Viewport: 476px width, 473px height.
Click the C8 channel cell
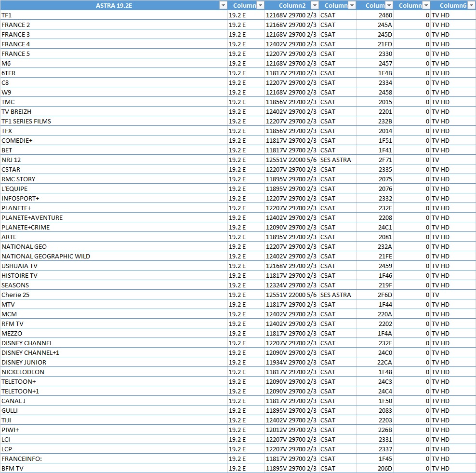click(x=114, y=82)
